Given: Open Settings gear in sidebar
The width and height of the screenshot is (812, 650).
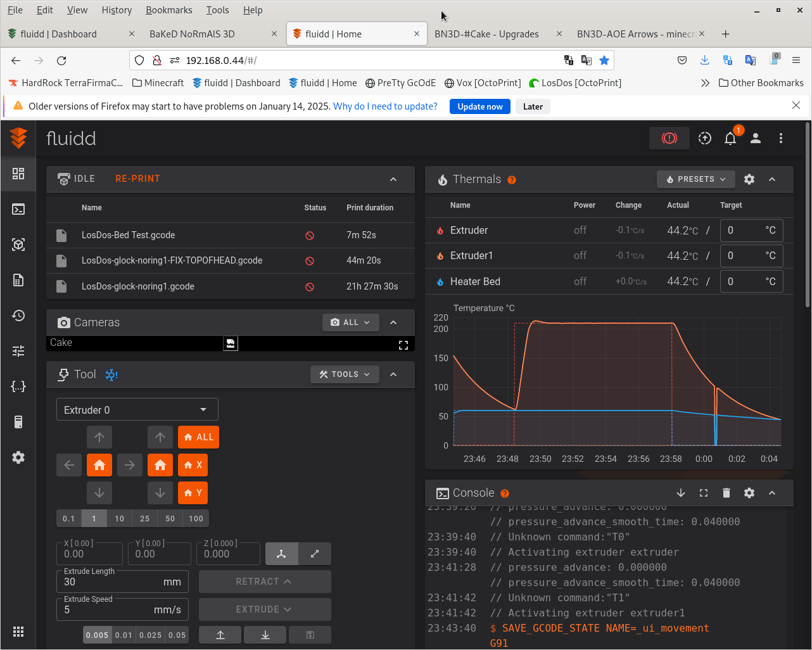Looking at the screenshot, I should 18,457.
